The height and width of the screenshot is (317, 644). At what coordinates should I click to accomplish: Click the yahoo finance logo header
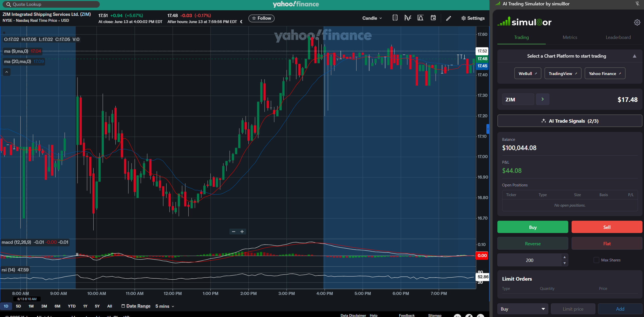pos(296,4)
